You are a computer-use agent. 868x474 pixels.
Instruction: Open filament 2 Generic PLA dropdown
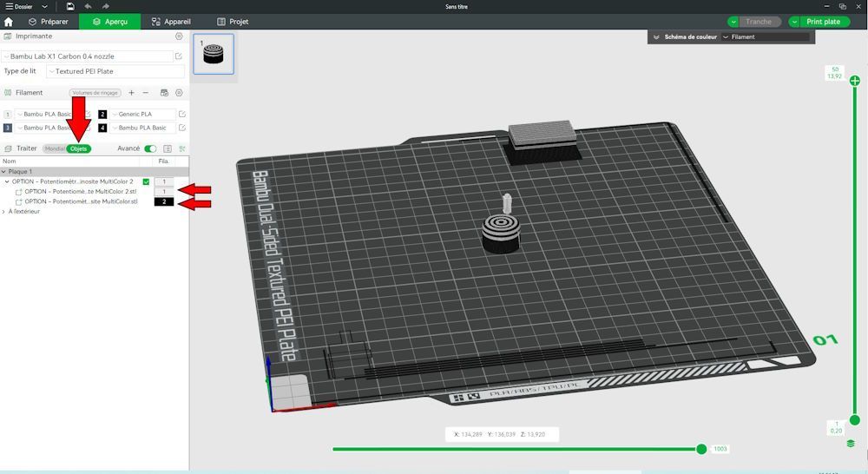pyautogui.click(x=143, y=114)
